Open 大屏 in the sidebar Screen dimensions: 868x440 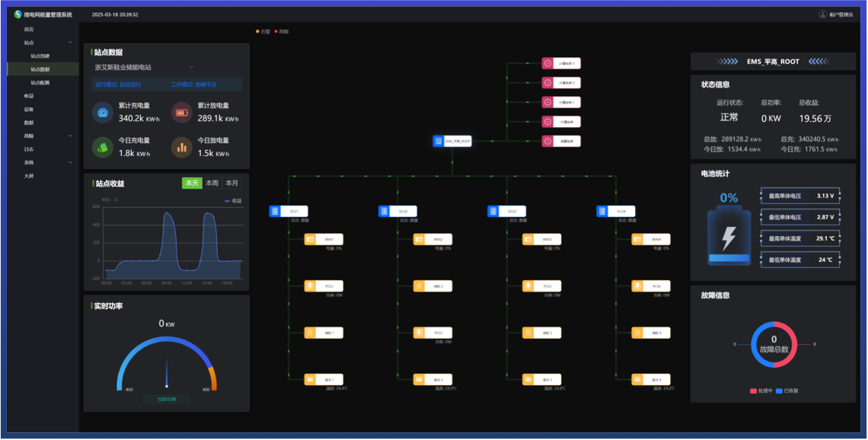(29, 175)
